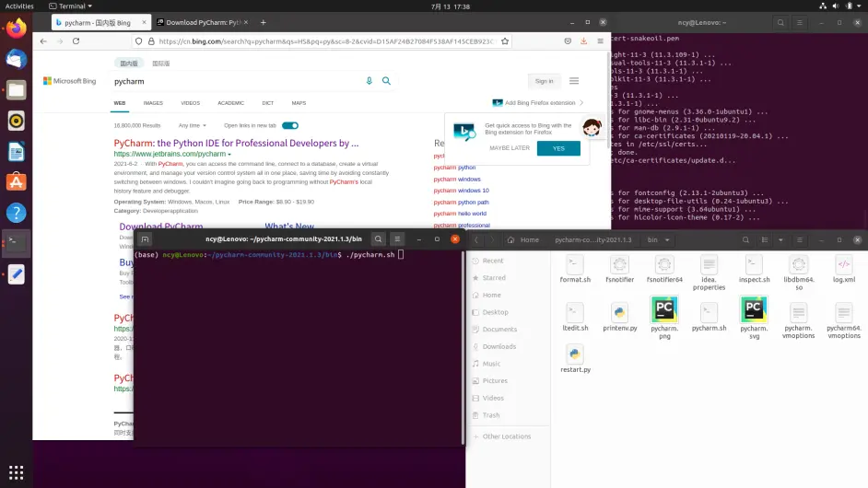Reload the Bing page in Firefox
This screenshot has width=868, height=488.
point(76,41)
